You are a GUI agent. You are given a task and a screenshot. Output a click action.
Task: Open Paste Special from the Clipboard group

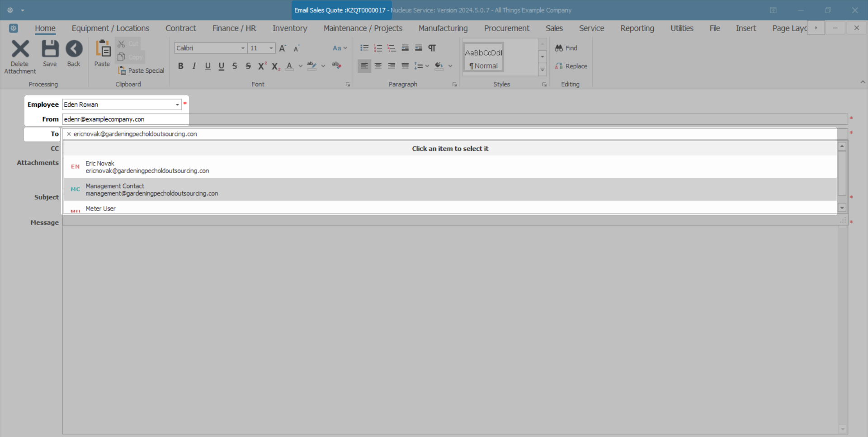(x=141, y=70)
